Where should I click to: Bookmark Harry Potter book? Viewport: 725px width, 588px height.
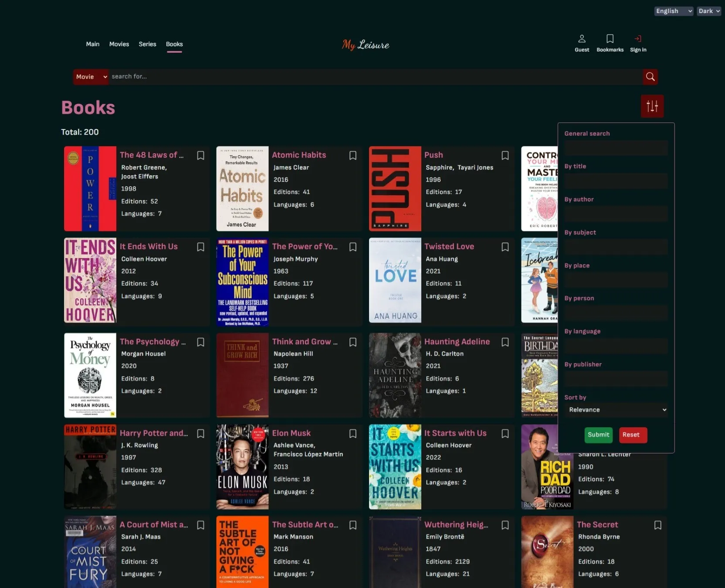click(200, 434)
